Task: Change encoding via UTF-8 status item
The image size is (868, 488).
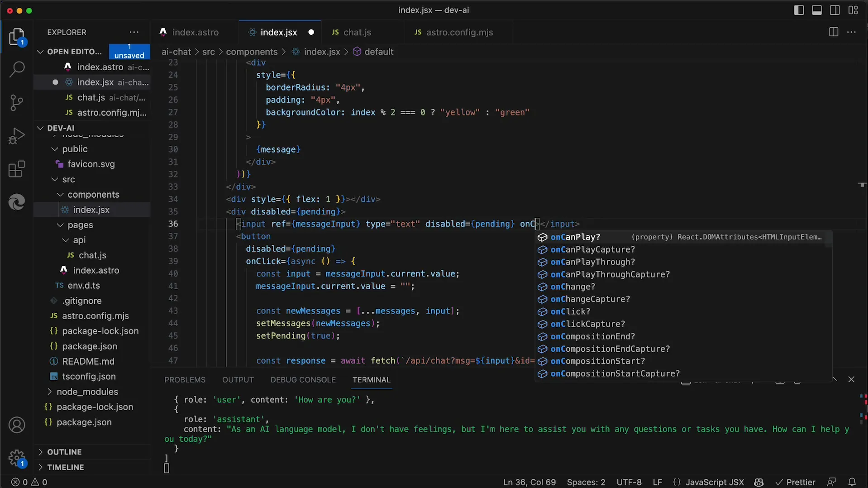Action: tap(629, 482)
